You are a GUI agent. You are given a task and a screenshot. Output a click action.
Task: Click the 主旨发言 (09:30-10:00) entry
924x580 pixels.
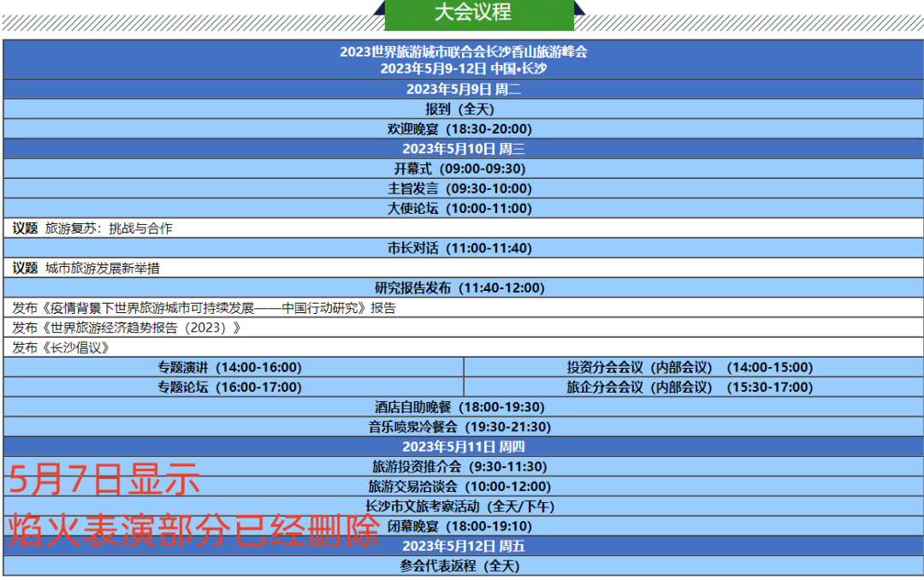click(x=459, y=188)
